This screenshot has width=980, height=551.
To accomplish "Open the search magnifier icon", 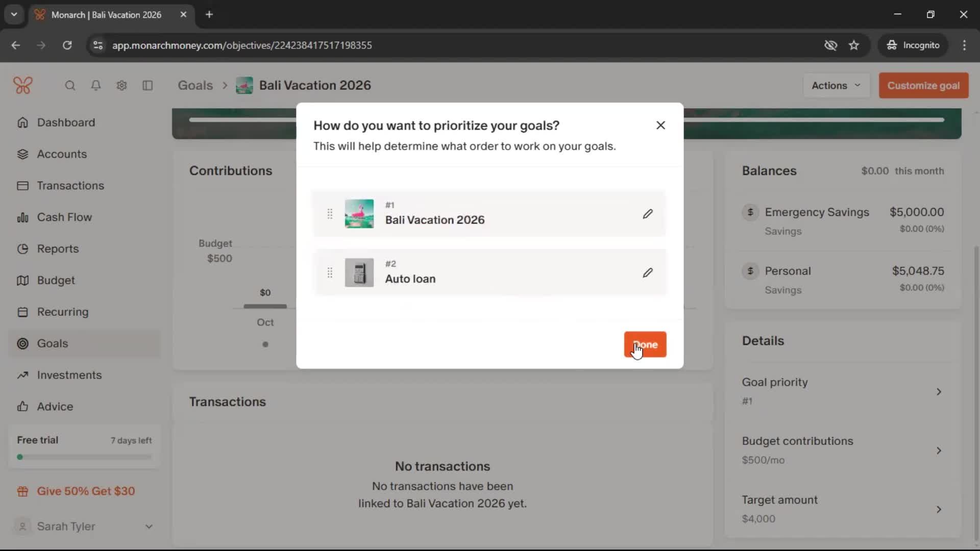I will click(70, 86).
